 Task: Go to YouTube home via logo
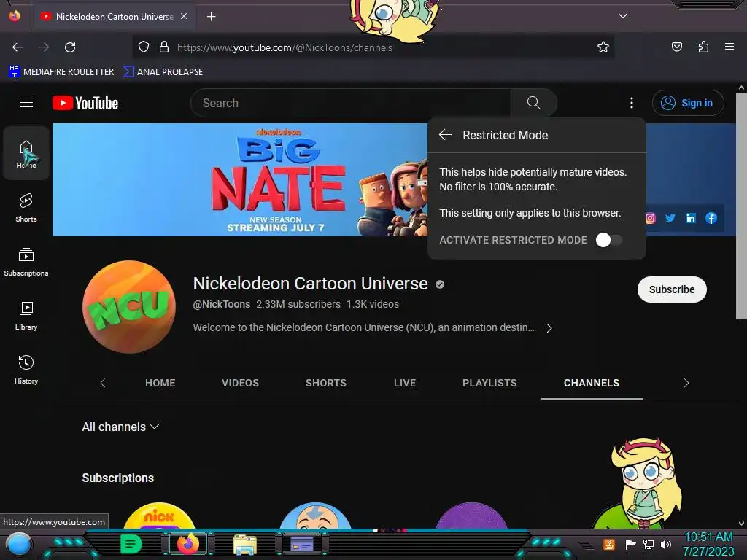click(85, 103)
